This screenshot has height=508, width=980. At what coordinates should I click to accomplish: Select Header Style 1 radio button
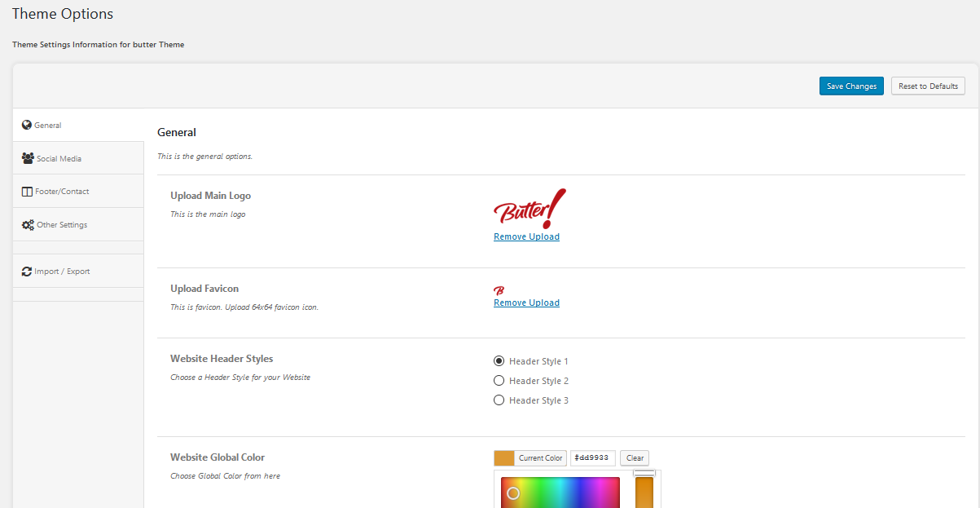[499, 361]
